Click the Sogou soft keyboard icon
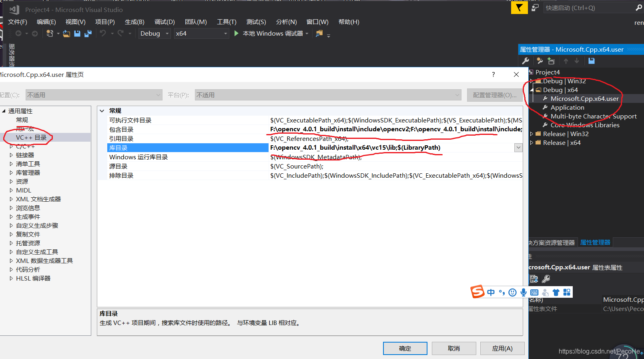The image size is (644, 359). tap(534, 293)
